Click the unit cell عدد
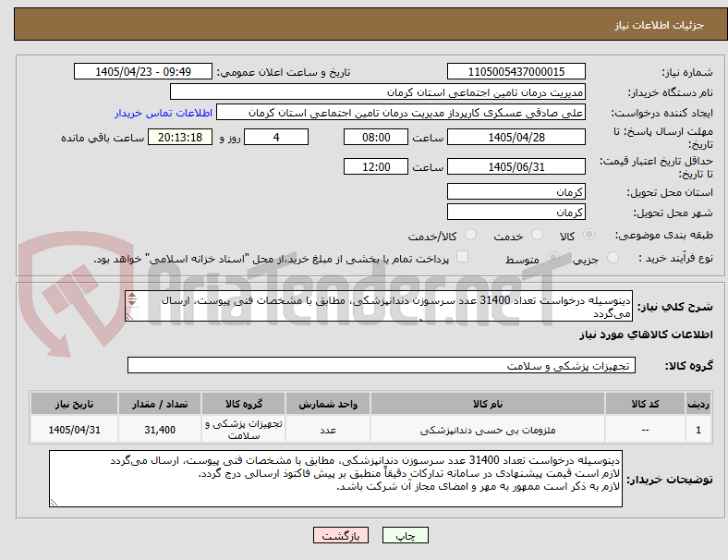The image size is (728, 560). click(x=328, y=430)
